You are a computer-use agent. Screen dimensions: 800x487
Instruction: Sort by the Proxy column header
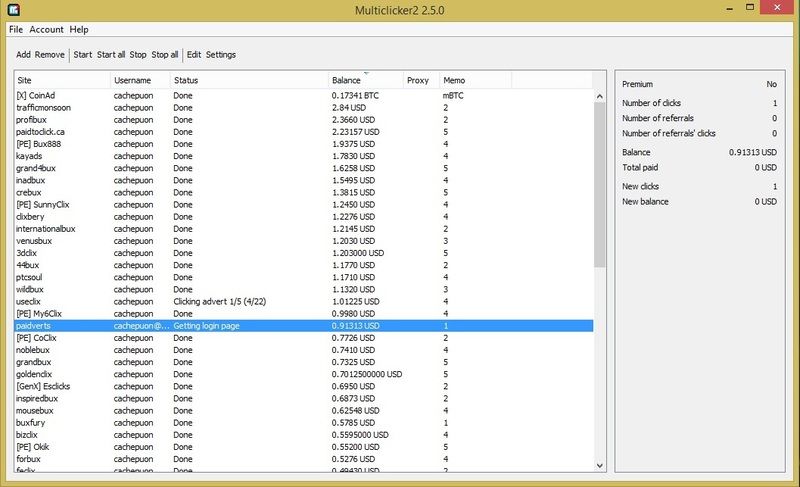click(421, 80)
